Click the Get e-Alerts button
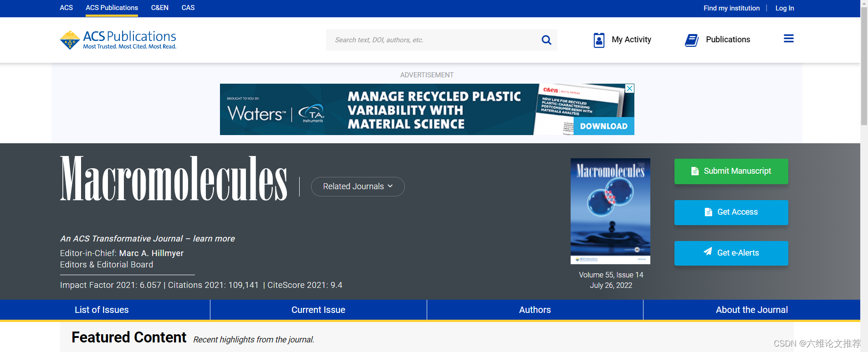Screen dimensions: 868x352 [x=731, y=253]
